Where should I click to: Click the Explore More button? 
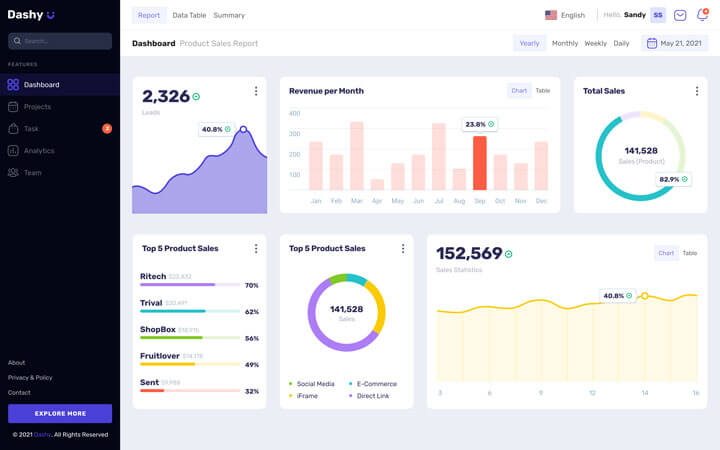coord(60,413)
